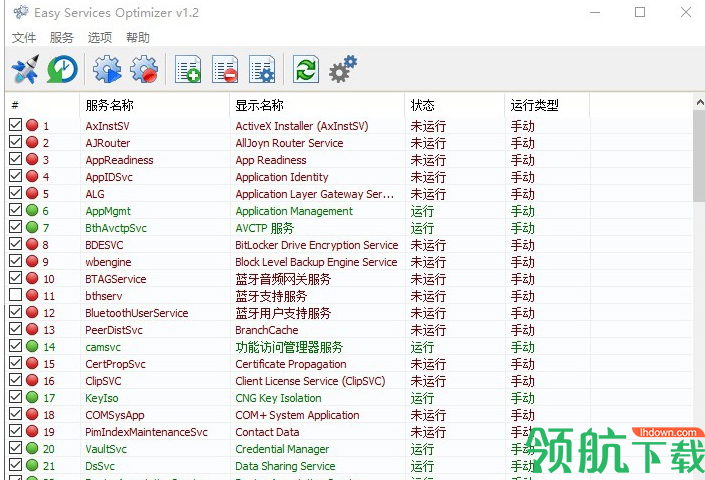Image resolution: width=705 pixels, height=480 pixels.
Task: Uncheck the BluetoothUserService checkbox
Action: (x=15, y=312)
